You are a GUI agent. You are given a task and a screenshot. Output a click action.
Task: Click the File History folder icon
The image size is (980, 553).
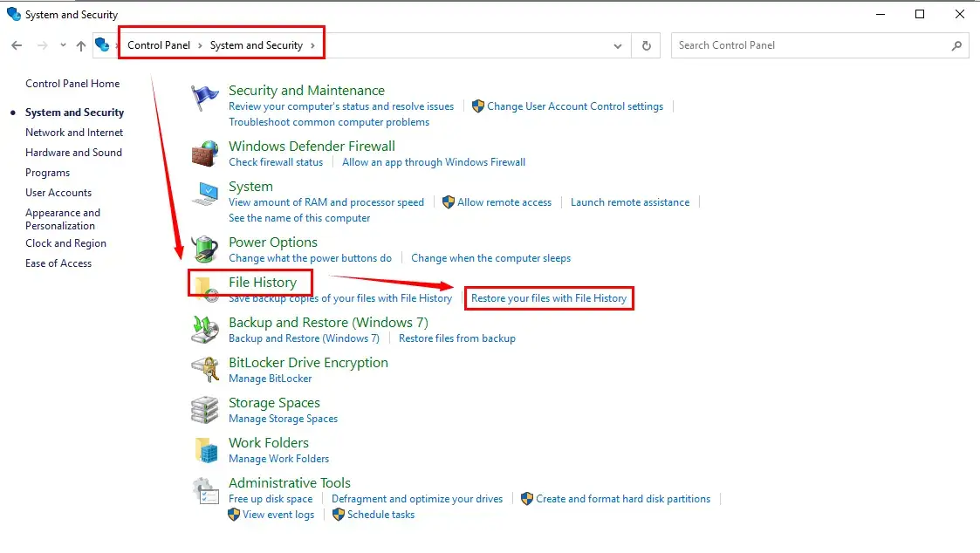point(205,289)
